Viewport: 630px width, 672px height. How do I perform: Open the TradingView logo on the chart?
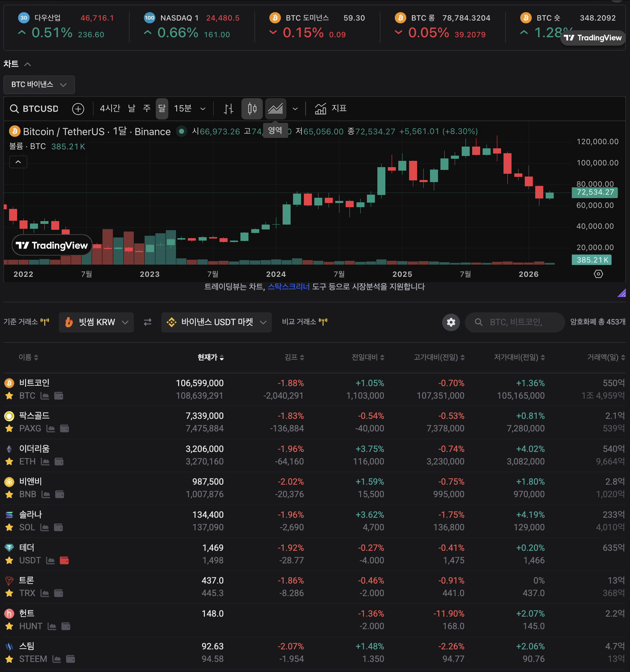[52, 245]
